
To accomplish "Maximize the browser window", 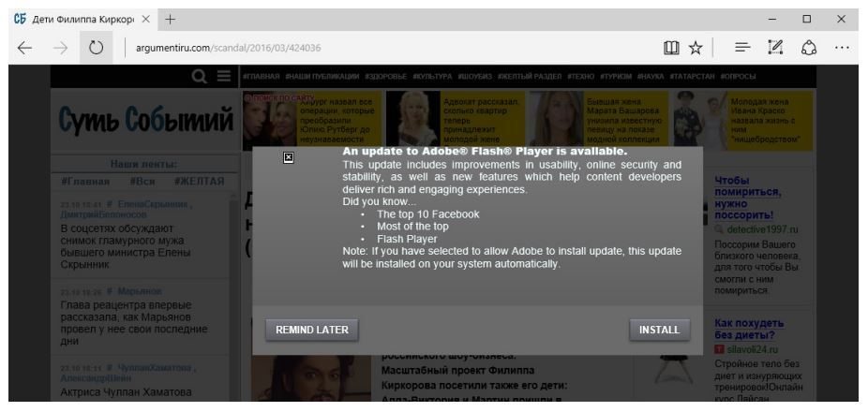I will [806, 20].
